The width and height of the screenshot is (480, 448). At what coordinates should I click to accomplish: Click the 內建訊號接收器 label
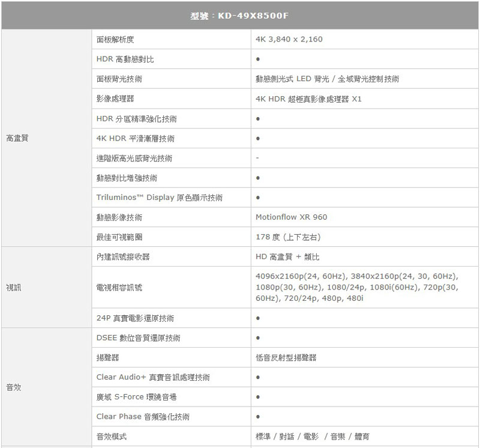[x=123, y=257]
